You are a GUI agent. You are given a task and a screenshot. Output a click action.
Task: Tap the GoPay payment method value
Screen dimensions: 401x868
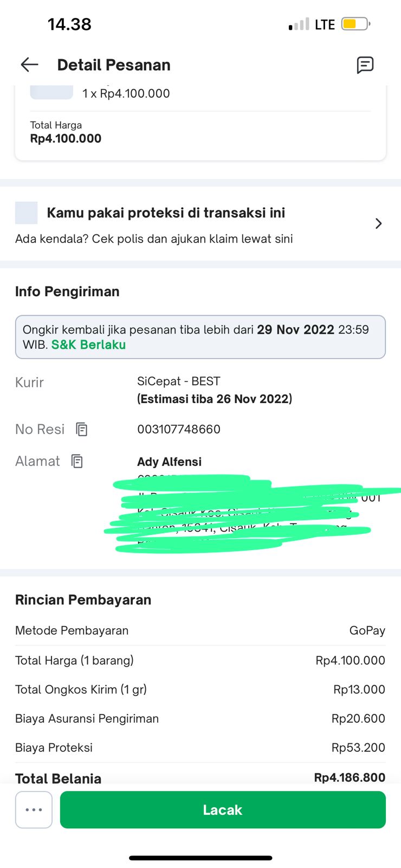pos(367,630)
